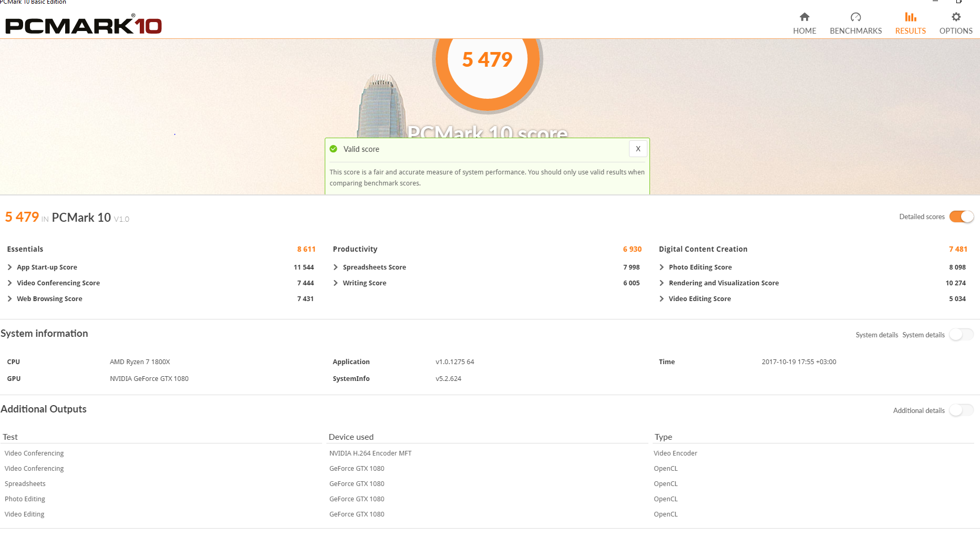Screen dimensions: 980x537
Task: Enable the System details toggle
Action: click(x=962, y=335)
